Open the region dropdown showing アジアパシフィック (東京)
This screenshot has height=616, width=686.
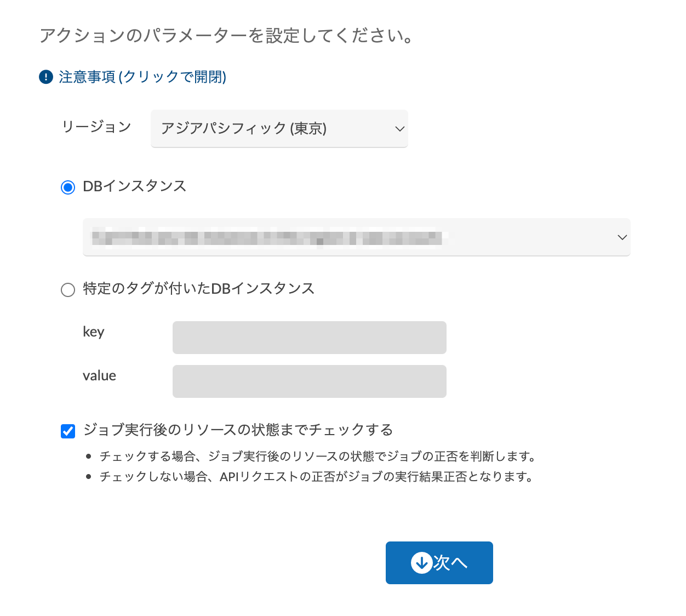(279, 128)
